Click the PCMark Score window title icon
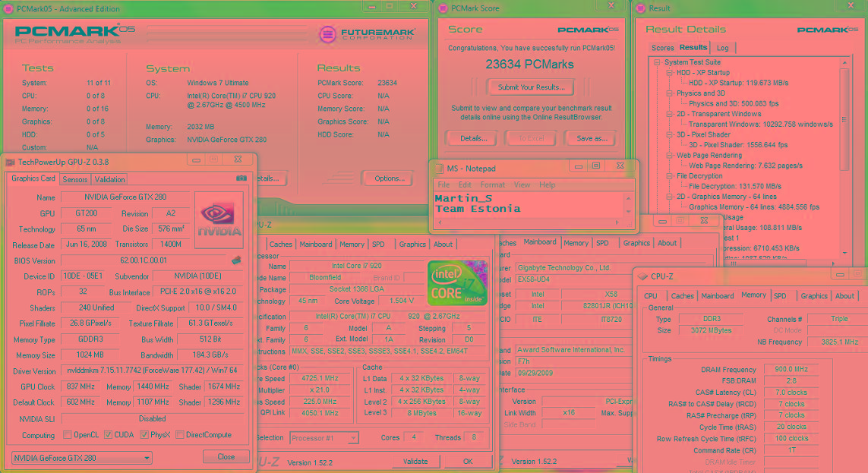Viewport: 868px width, 473px height. pos(443,8)
